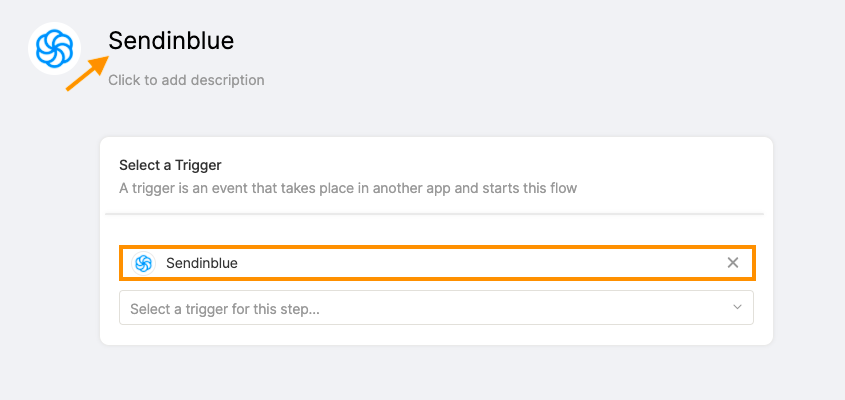
Task: Open the "Select a trigger for this step" dropdown
Action: click(x=436, y=308)
